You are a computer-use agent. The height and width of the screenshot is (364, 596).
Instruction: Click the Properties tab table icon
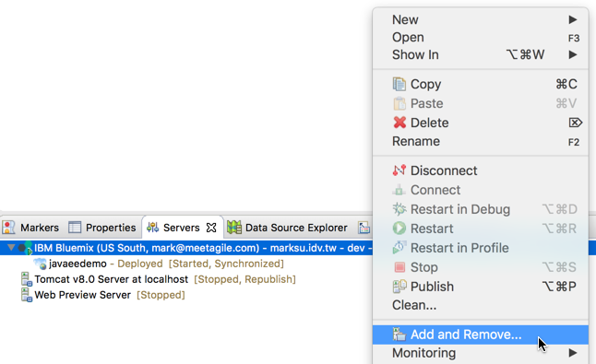[75, 228]
